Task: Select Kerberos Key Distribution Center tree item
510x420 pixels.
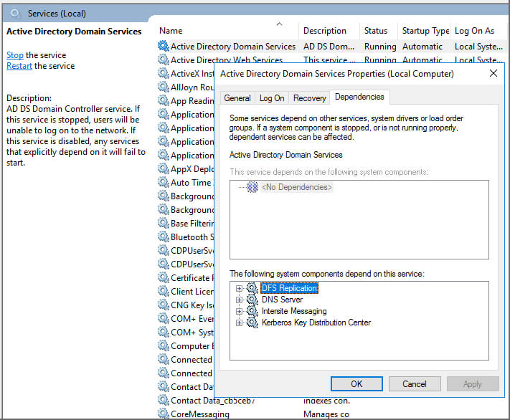Action: click(316, 323)
